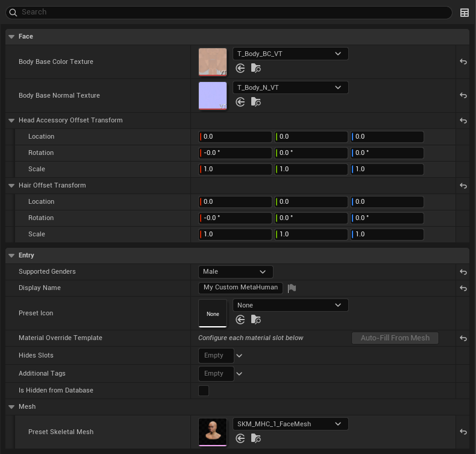Edit Head Accessory Rotation X value
Viewport: 476px width, 454px height.
(235, 153)
